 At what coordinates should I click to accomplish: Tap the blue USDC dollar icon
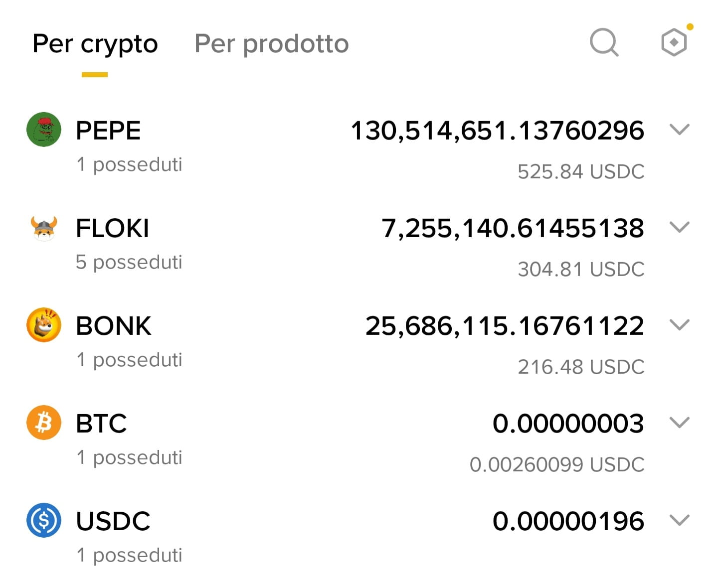pyautogui.click(x=44, y=520)
